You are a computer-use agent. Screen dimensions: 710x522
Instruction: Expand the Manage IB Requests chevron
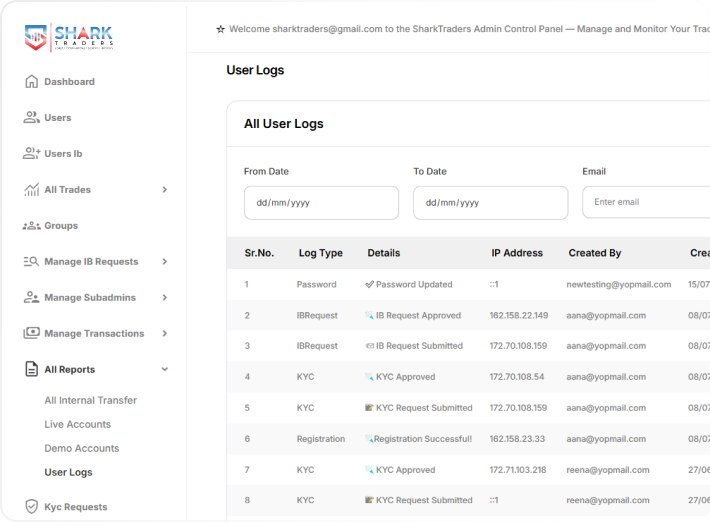coord(165,262)
